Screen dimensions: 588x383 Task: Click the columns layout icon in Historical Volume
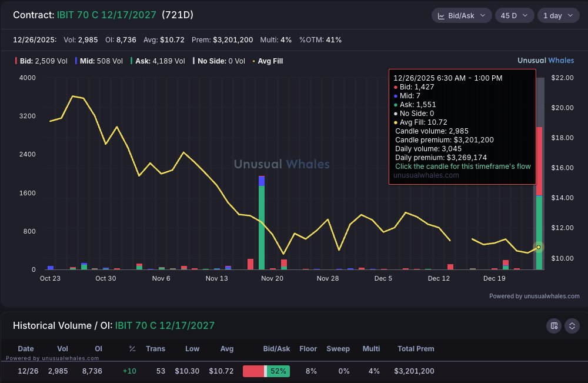(x=554, y=325)
